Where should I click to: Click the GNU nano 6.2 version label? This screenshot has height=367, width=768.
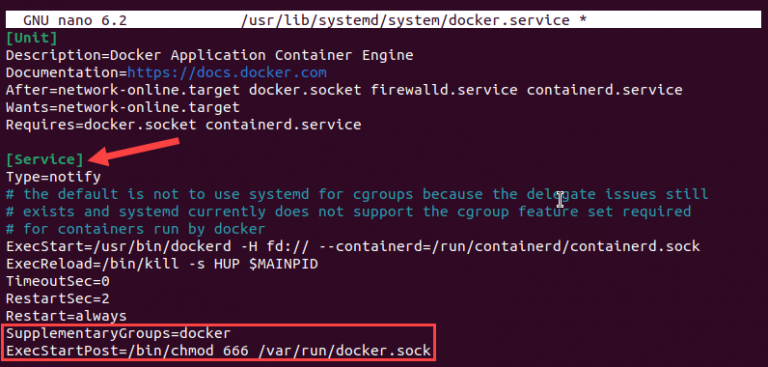click(75, 21)
